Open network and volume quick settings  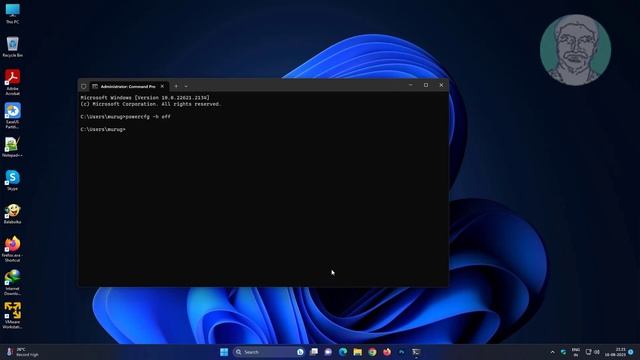[x=593, y=352]
